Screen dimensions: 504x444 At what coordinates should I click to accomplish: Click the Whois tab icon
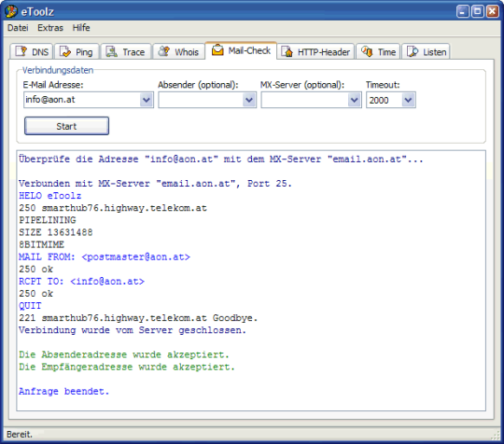pos(164,51)
